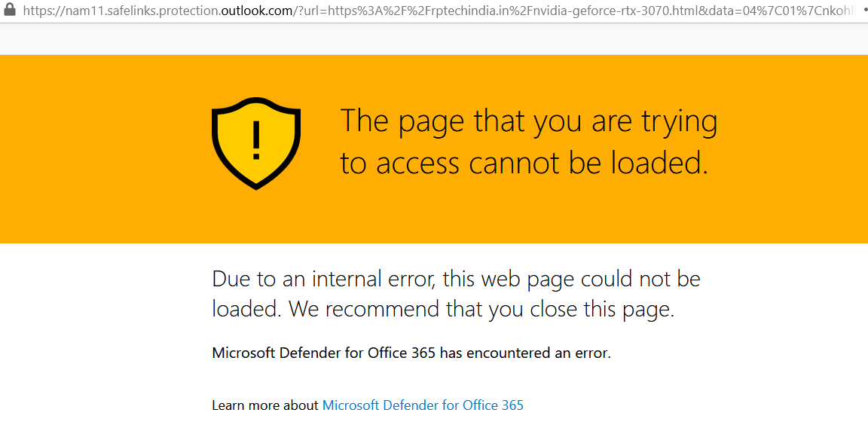Click the gray strip below the address bar
This screenshot has width=868, height=431.
(434, 38)
